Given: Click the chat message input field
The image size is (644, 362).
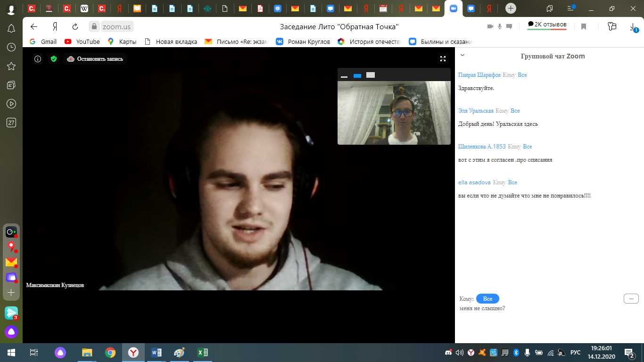Looking at the screenshot, I should click(549, 308).
